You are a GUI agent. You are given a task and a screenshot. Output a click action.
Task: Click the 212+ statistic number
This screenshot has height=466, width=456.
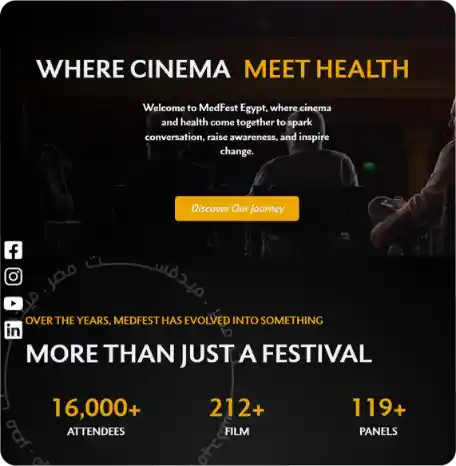[237, 407]
